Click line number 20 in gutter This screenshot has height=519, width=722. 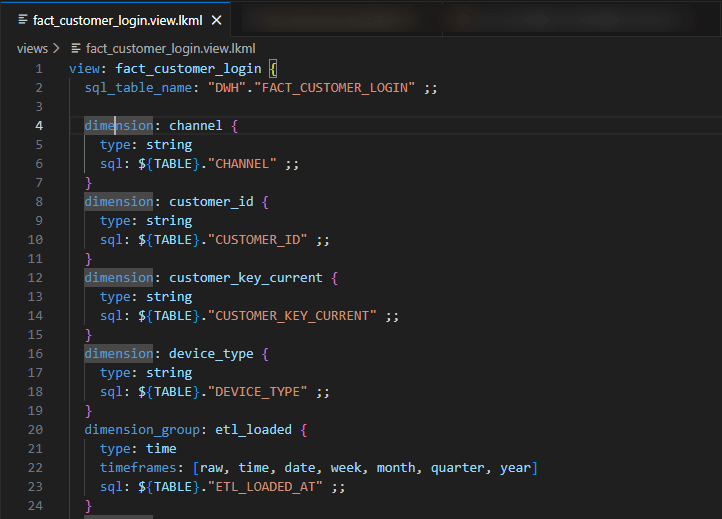click(x=35, y=430)
